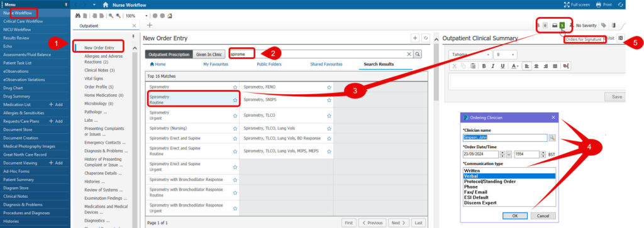Click the plus button in New Order Entry header
The height and width of the screenshot is (228, 644).
pos(415,38)
